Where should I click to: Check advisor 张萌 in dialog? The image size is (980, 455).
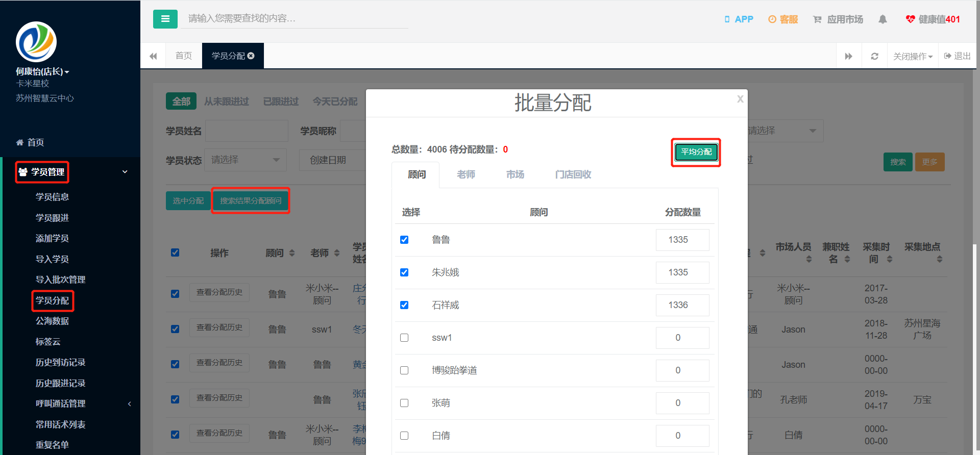pos(404,403)
